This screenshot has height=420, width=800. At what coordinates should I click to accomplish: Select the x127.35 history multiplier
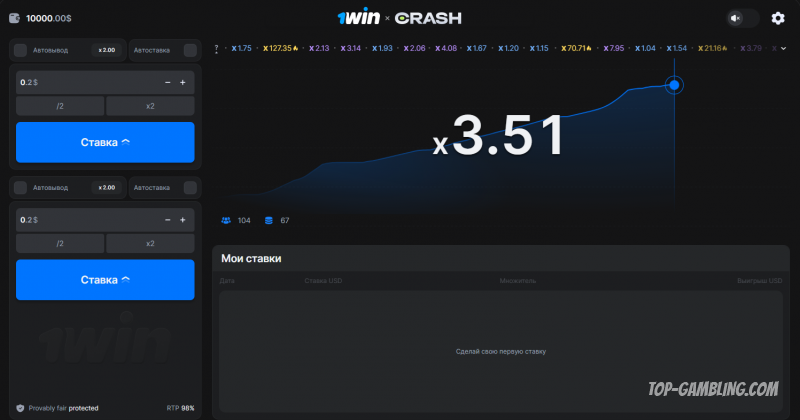click(280, 48)
